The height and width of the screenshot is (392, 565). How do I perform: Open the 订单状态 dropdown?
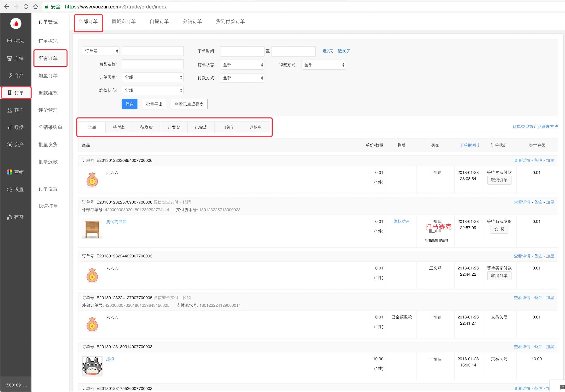[242, 65]
